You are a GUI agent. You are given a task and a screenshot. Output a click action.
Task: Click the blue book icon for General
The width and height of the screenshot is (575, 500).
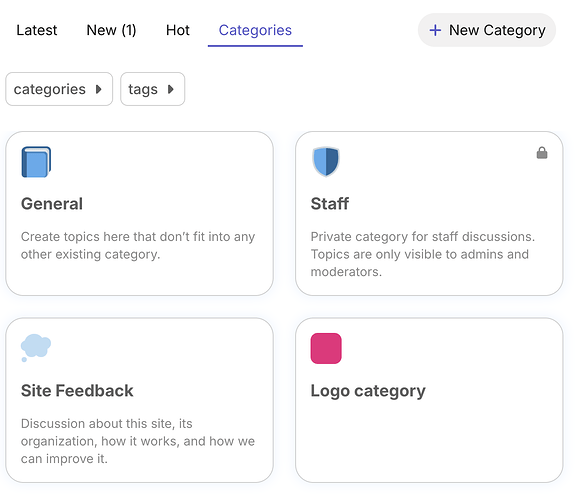36,162
